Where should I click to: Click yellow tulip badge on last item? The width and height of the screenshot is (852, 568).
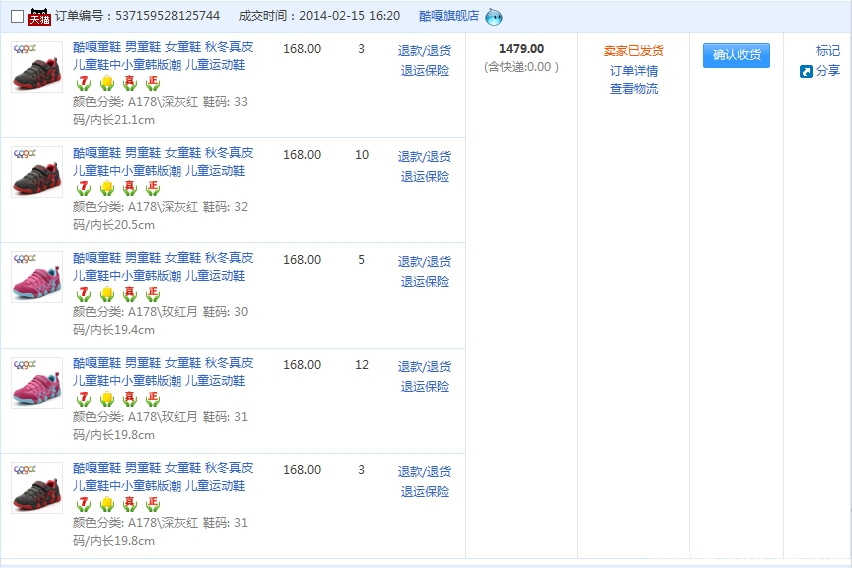click(107, 504)
